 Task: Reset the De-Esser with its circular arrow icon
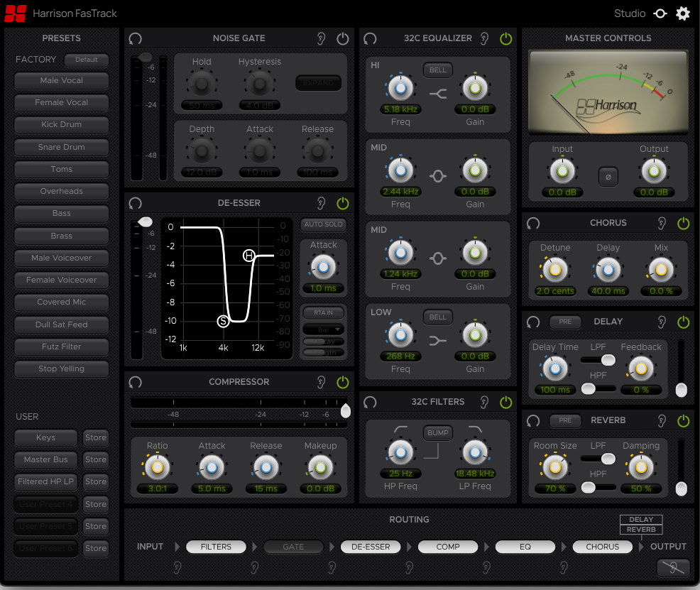click(x=136, y=204)
